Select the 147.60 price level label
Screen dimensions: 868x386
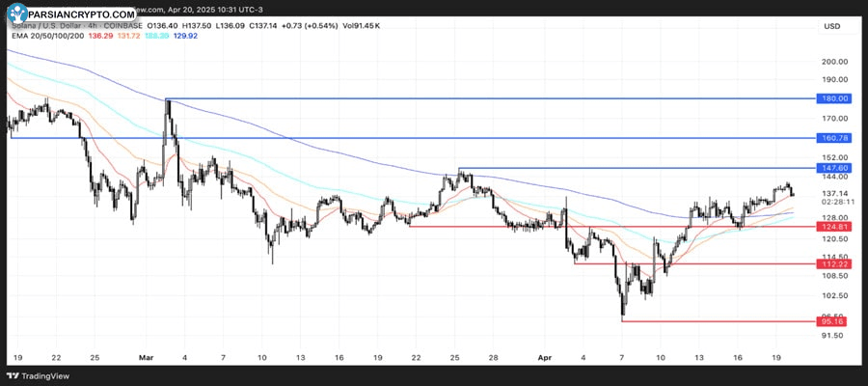(x=835, y=168)
